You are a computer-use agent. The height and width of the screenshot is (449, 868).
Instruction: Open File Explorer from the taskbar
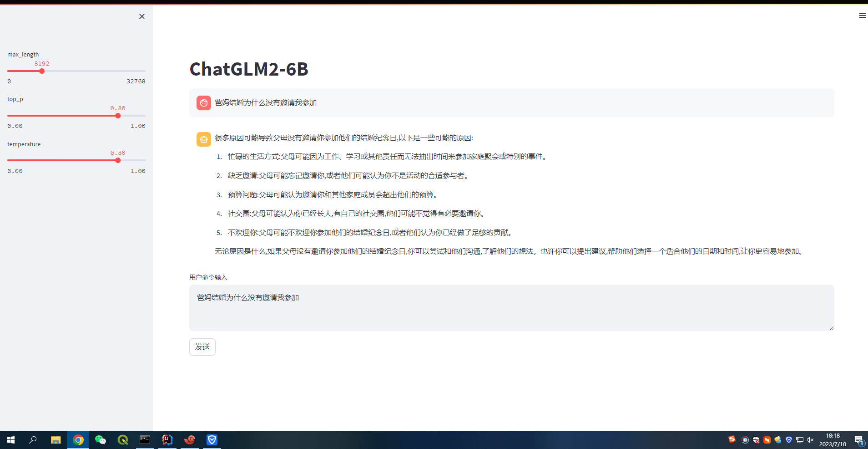(56, 440)
